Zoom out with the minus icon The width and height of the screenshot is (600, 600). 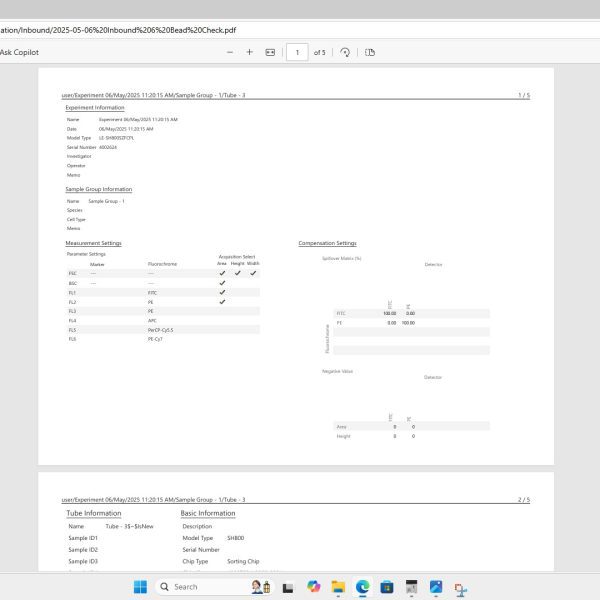(x=231, y=52)
